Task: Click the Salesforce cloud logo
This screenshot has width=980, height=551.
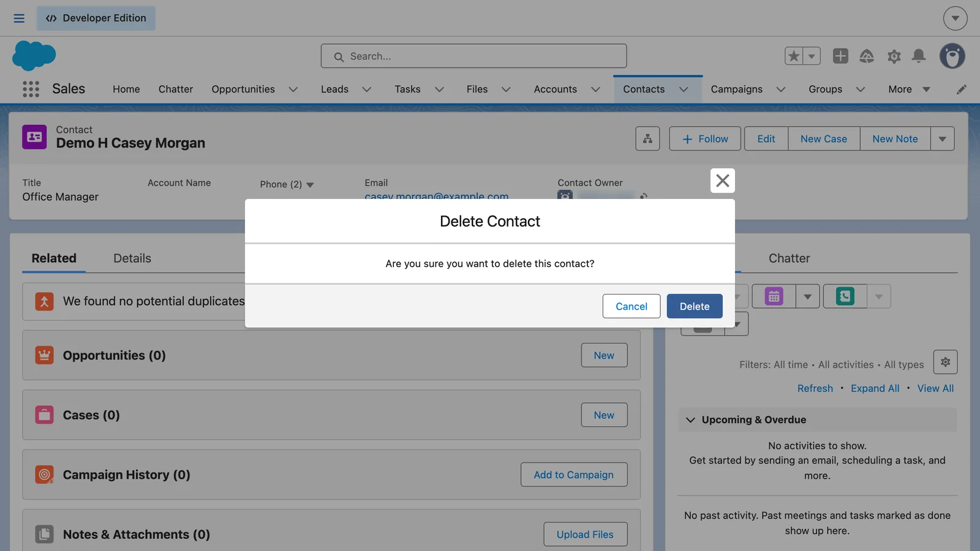Action: [34, 56]
